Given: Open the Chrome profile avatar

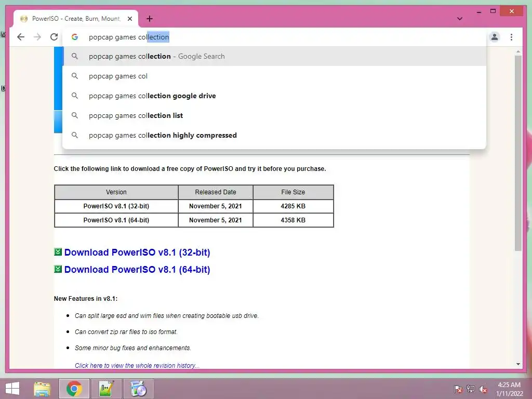Looking at the screenshot, I should point(495,37).
